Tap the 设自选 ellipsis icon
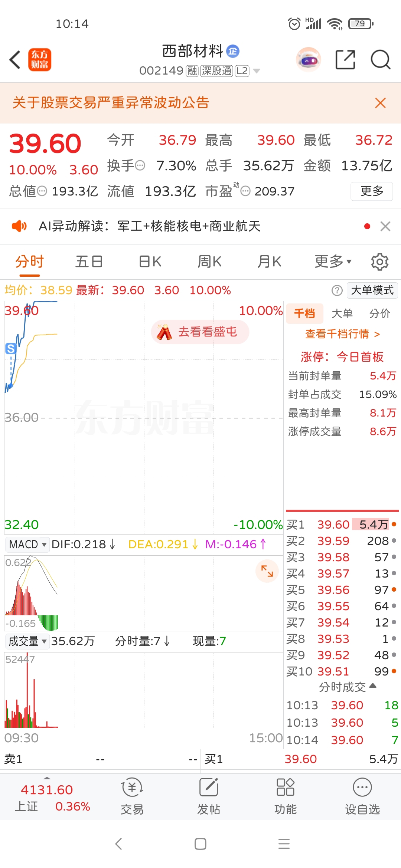This screenshot has height=868, width=401. click(362, 787)
